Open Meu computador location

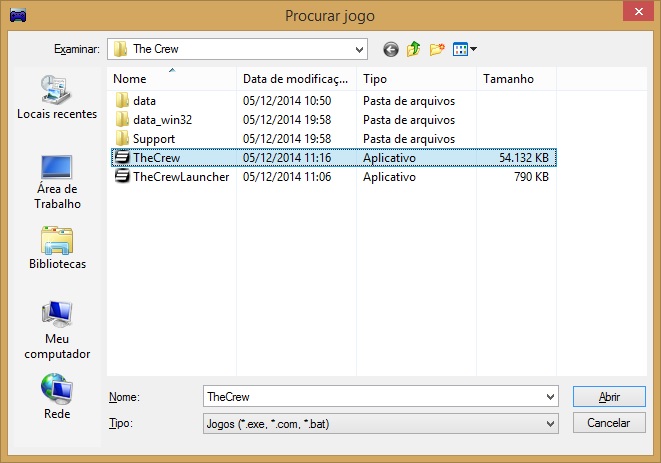57,330
